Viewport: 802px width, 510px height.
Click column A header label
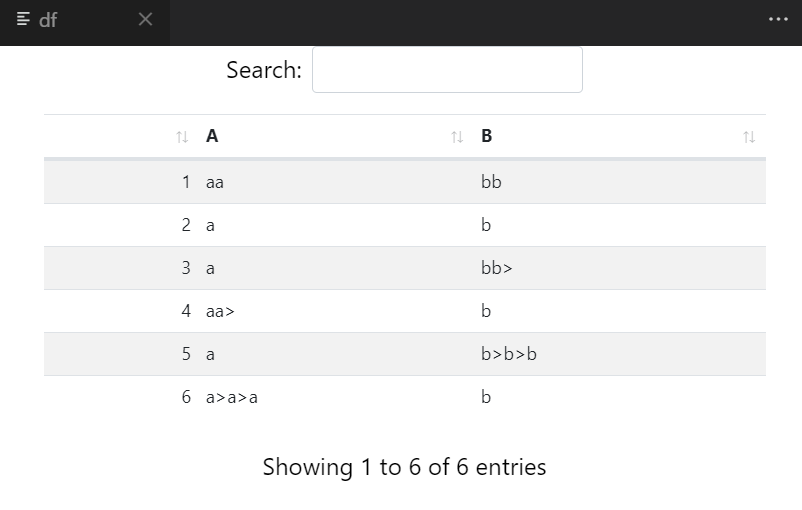[x=212, y=136]
